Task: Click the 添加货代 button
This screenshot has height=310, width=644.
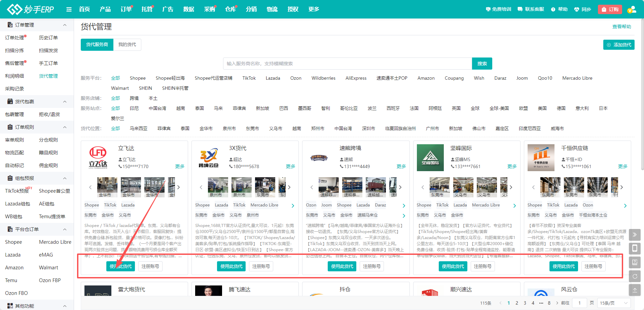Action: tap(618, 45)
